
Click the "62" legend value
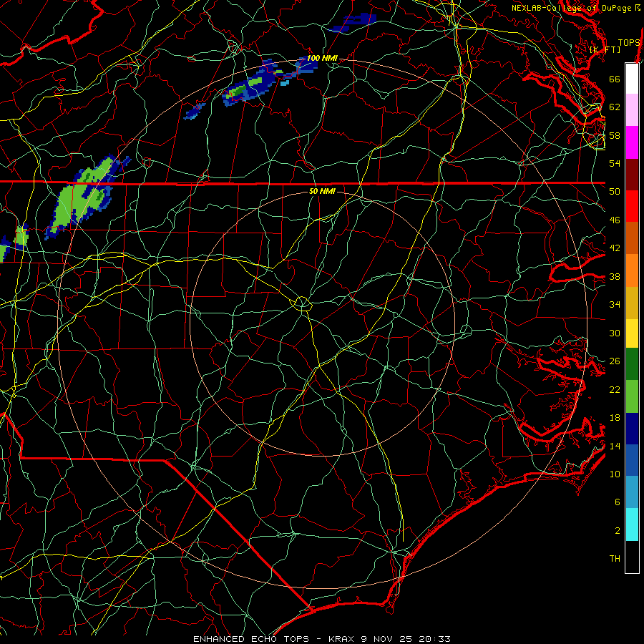615,107
